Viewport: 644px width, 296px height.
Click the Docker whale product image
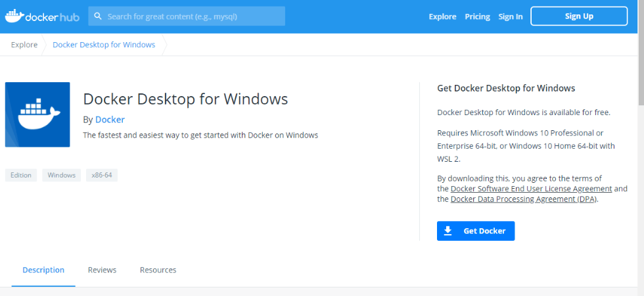(x=37, y=114)
